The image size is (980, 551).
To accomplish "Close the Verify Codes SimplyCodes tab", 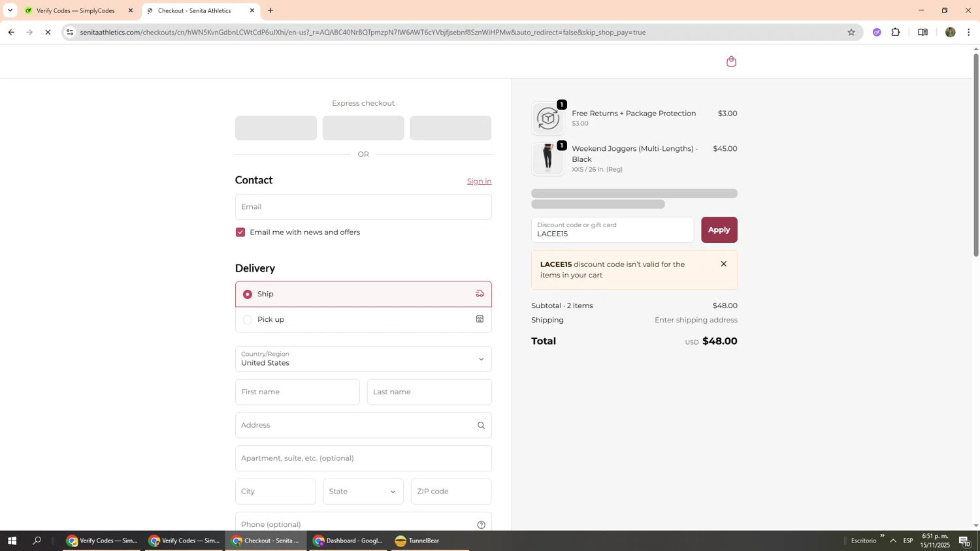I will [131, 10].
